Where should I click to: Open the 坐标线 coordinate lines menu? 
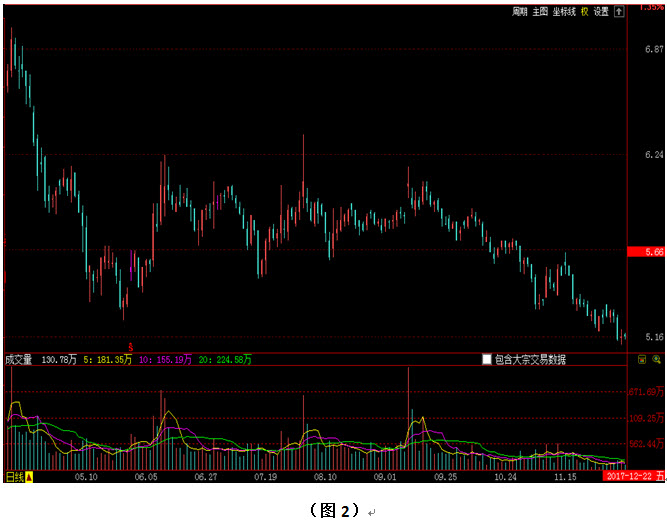[x=564, y=12]
